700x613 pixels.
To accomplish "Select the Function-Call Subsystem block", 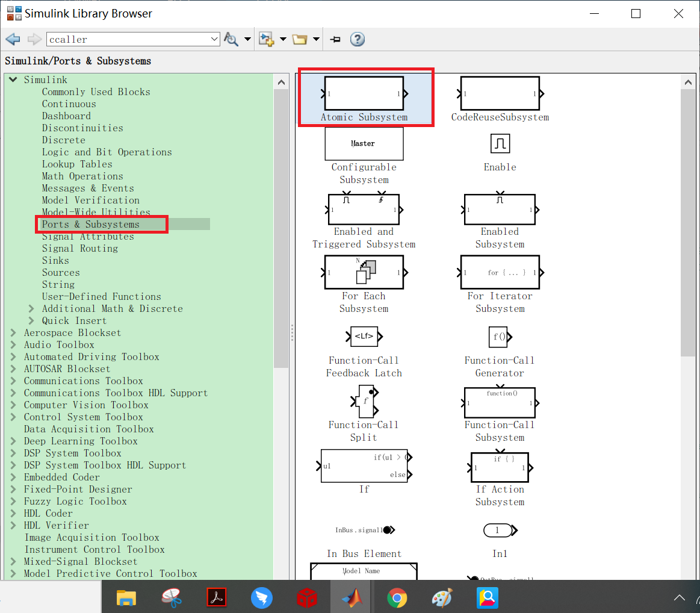I will tap(500, 414).
